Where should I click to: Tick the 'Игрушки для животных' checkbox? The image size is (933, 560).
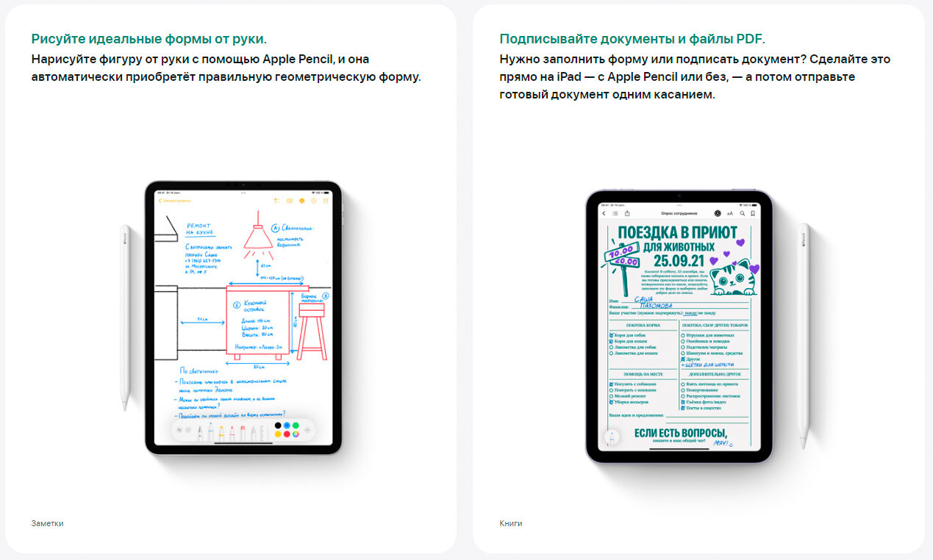tap(683, 335)
